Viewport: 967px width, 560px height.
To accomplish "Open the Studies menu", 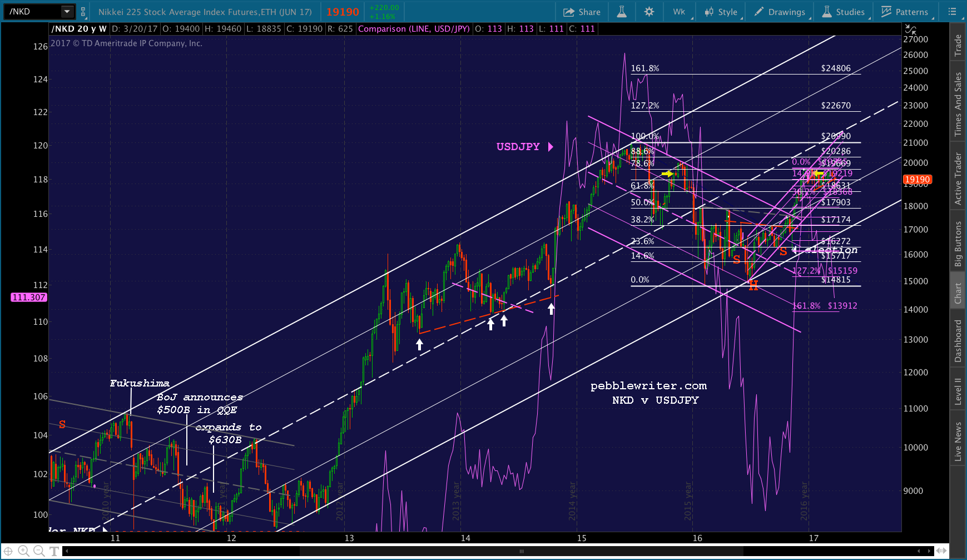I will point(844,12).
